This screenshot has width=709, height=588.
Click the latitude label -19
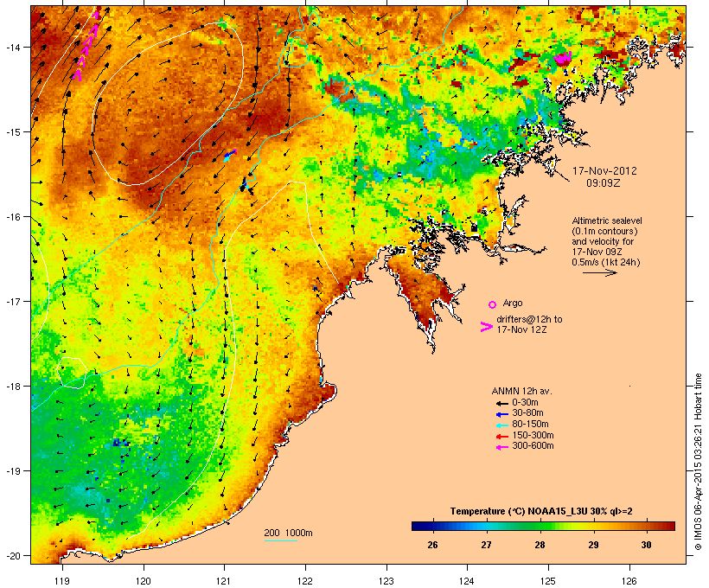[13, 471]
